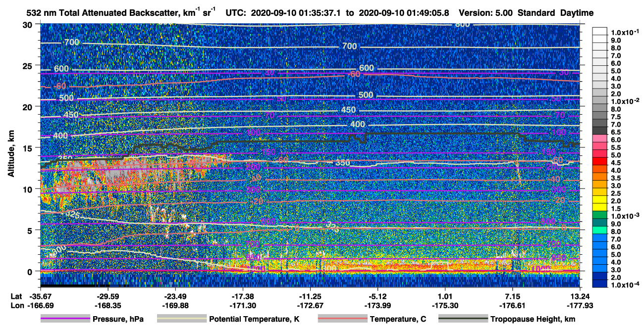Click the 30 km tick on the altitude axis
644x330 pixels.
[x=28, y=24]
